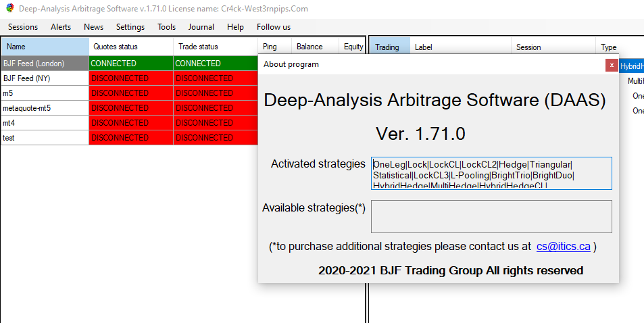Click the Trade status column header
The height and width of the screenshot is (323, 644).
tap(216, 47)
